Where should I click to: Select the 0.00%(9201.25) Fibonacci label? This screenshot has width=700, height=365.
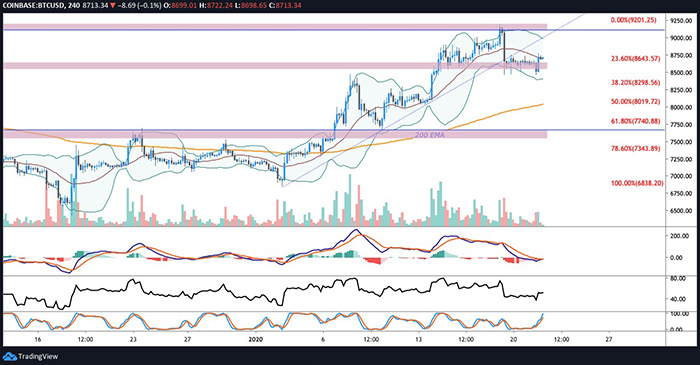click(633, 20)
